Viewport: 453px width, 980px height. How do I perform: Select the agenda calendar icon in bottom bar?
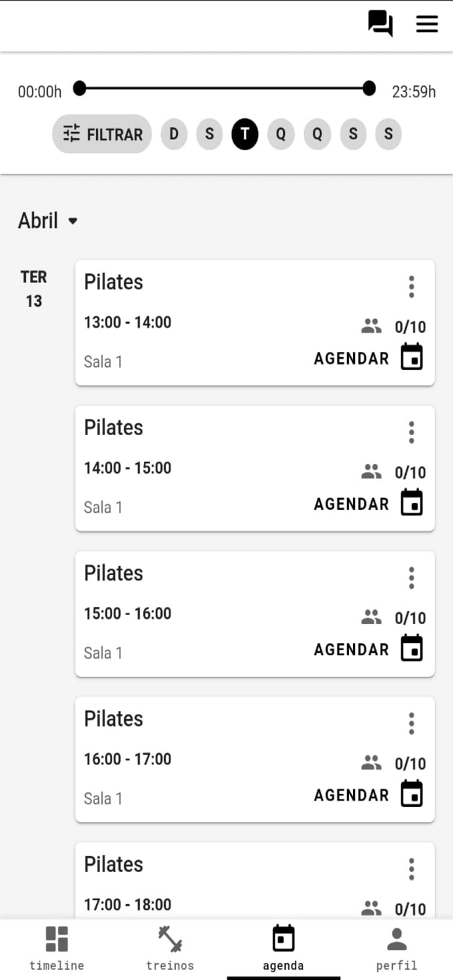tap(282, 940)
